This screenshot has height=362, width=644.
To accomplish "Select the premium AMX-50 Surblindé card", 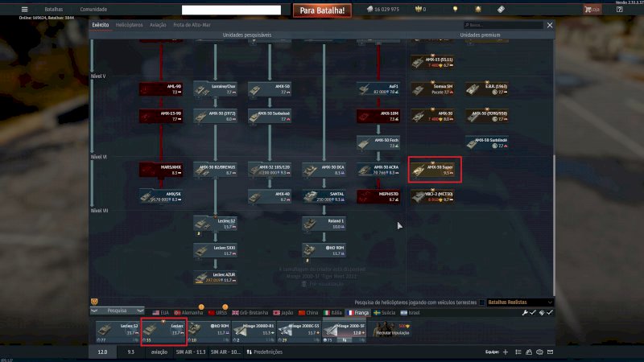I will point(487,143).
